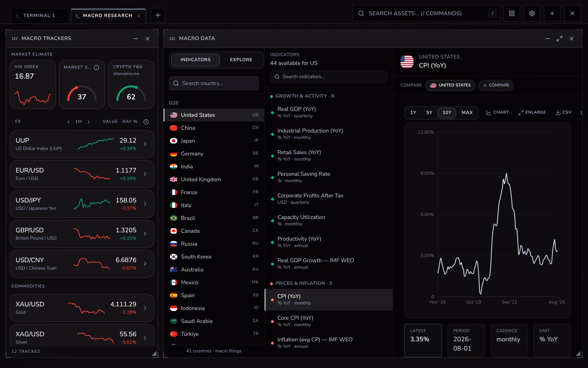The width and height of the screenshot is (588, 368).
Task: Click the clock icon in FX header
Action: [x=146, y=122]
